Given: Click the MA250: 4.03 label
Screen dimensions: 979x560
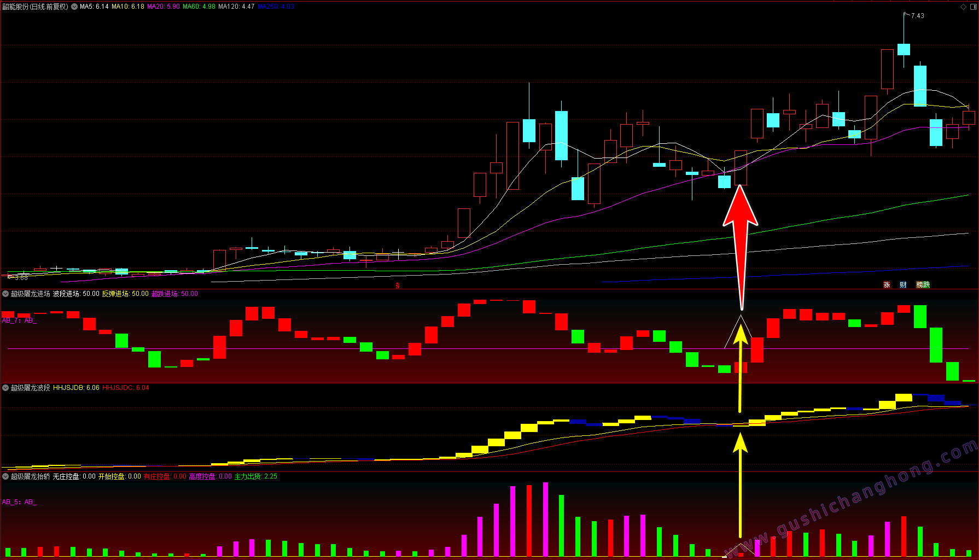Looking at the screenshot, I should [276, 7].
